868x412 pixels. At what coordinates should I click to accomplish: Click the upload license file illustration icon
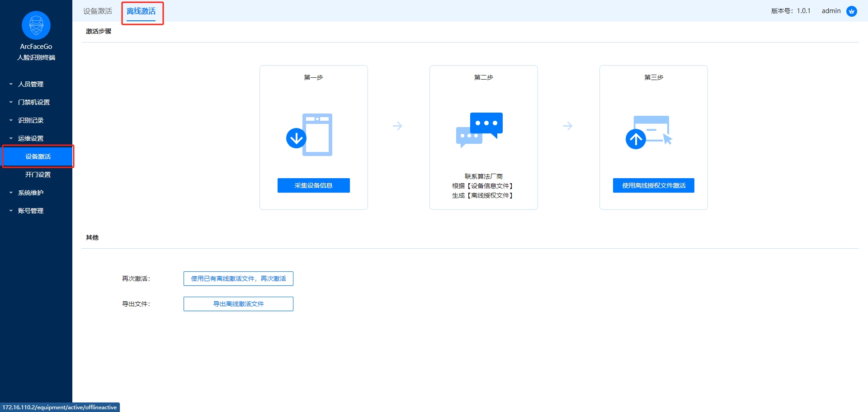pyautogui.click(x=649, y=132)
